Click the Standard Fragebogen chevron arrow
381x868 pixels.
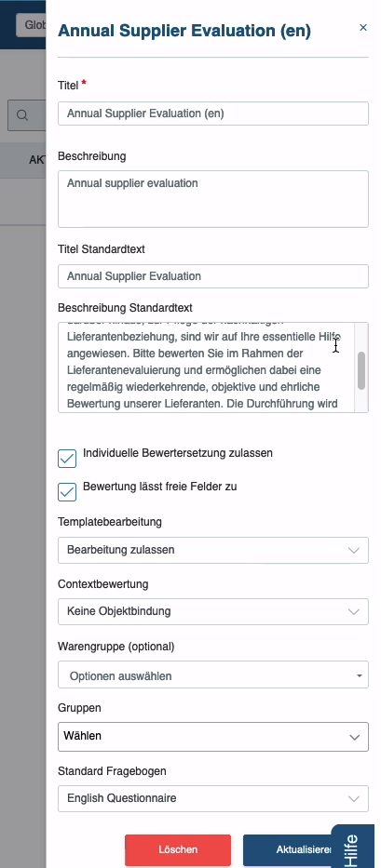click(353, 798)
